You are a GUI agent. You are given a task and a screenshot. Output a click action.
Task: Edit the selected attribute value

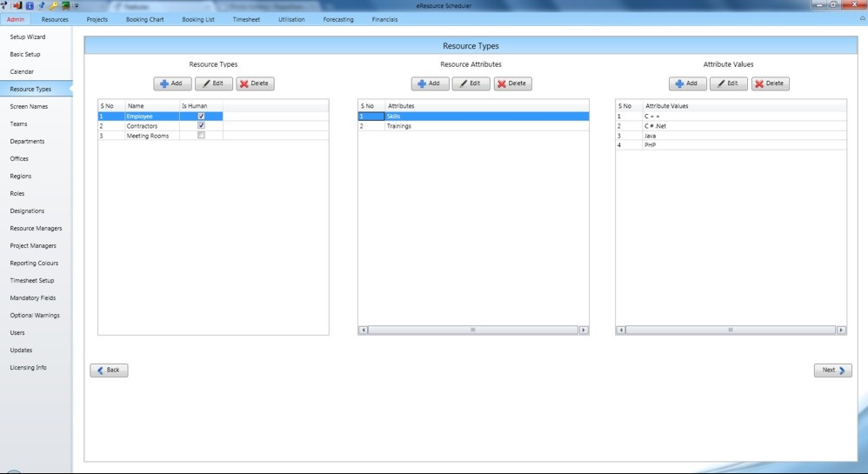coord(728,83)
